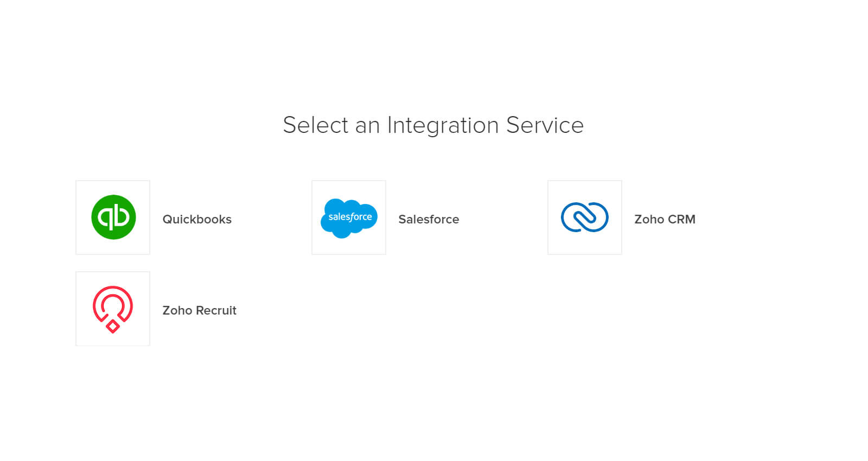Click the small diamond on Zoho Recruit logo
868x461 pixels.
pyautogui.click(x=113, y=326)
